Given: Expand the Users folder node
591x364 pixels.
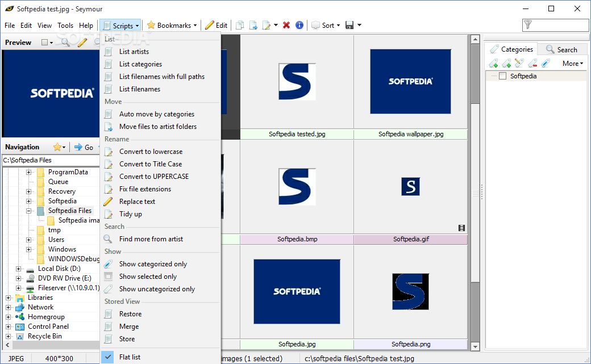Looking at the screenshot, I should [28, 240].
